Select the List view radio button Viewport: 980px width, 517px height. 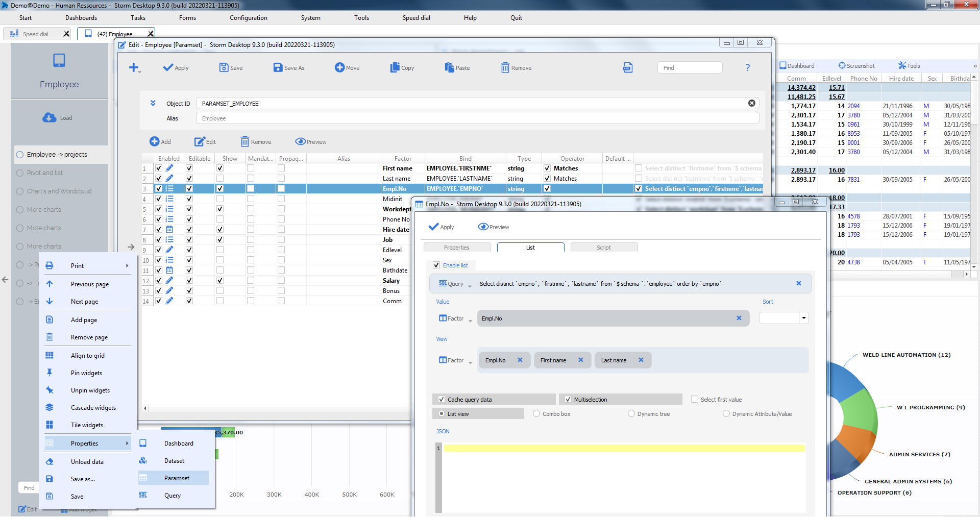point(442,413)
